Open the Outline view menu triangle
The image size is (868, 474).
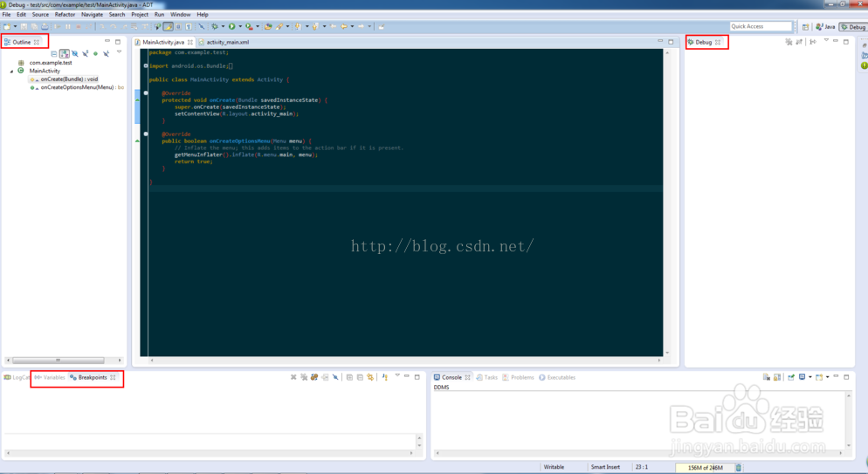(119, 52)
